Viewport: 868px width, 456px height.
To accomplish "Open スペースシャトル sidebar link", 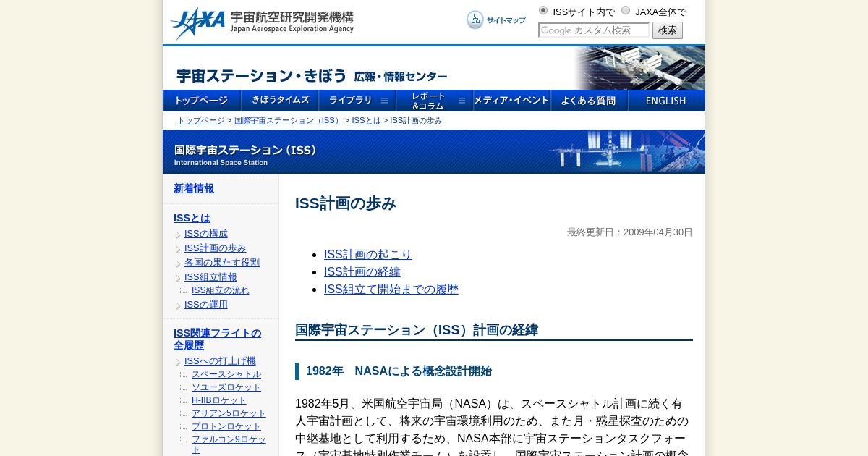I will [x=226, y=374].
